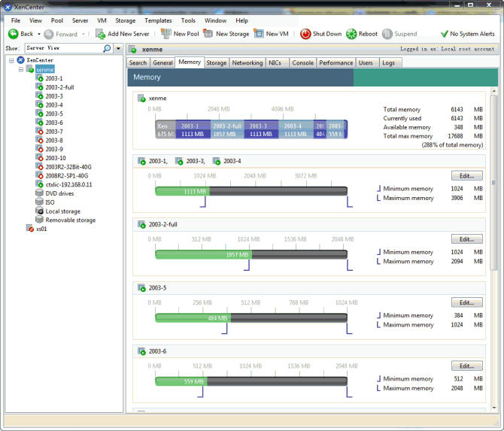Select 2003-3 in the server tree
Image resolution: width=504 pixels, height=431 pixels.
pos(54,96)
